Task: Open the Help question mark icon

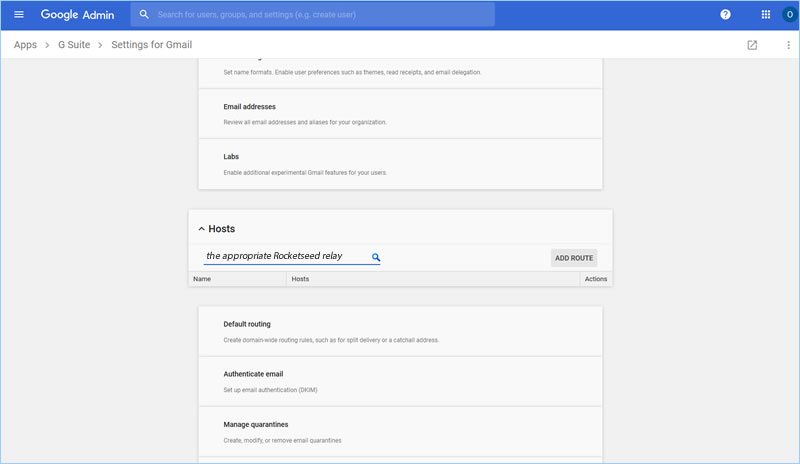Action: point(725,14)
